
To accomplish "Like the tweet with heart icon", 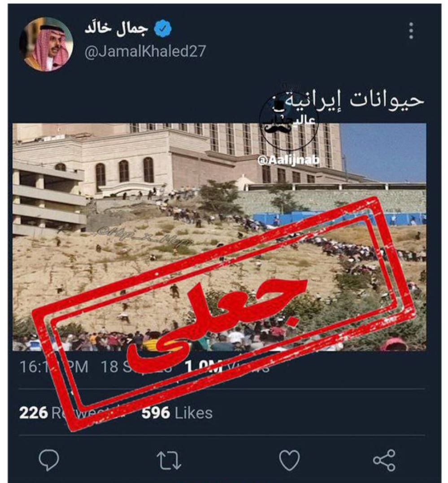I will click(289, 460).
